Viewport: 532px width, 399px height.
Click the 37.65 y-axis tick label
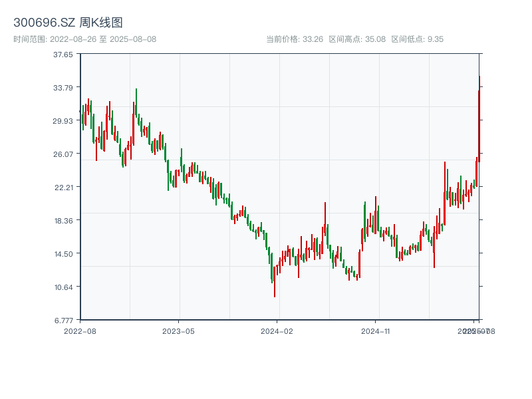pos(63,55)
